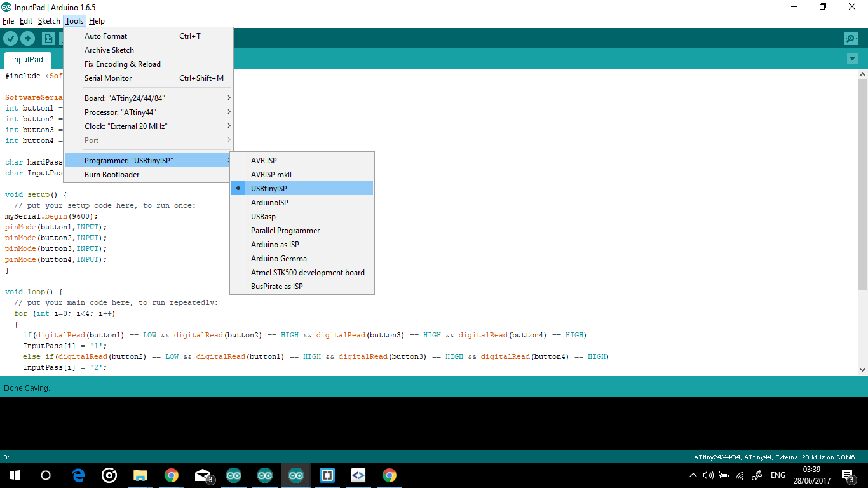Open the Groove Music taskbar icon
868x488 pixels.
109,475
